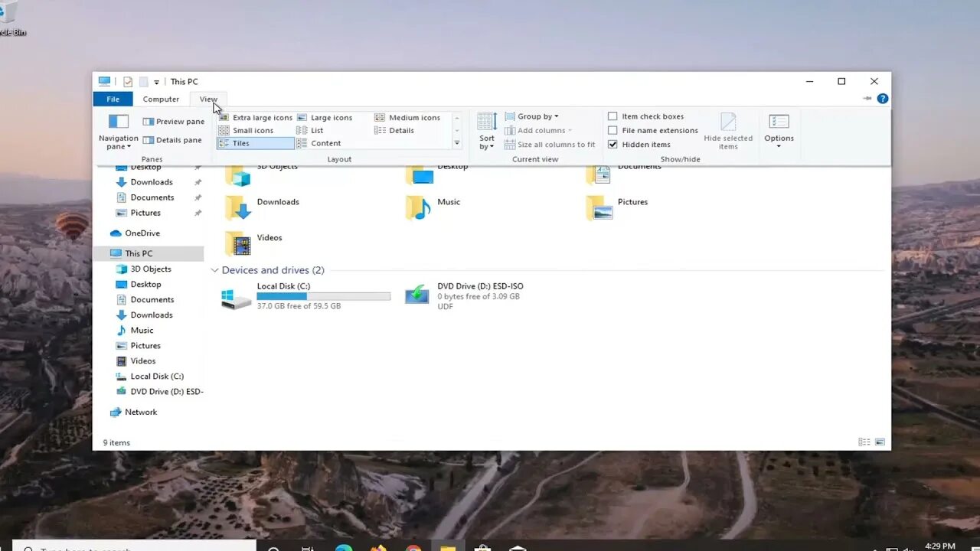The image size is (980, 551).
Task: Click Navigation pane button
Action: pyautogui.click(x=117, y=132)
